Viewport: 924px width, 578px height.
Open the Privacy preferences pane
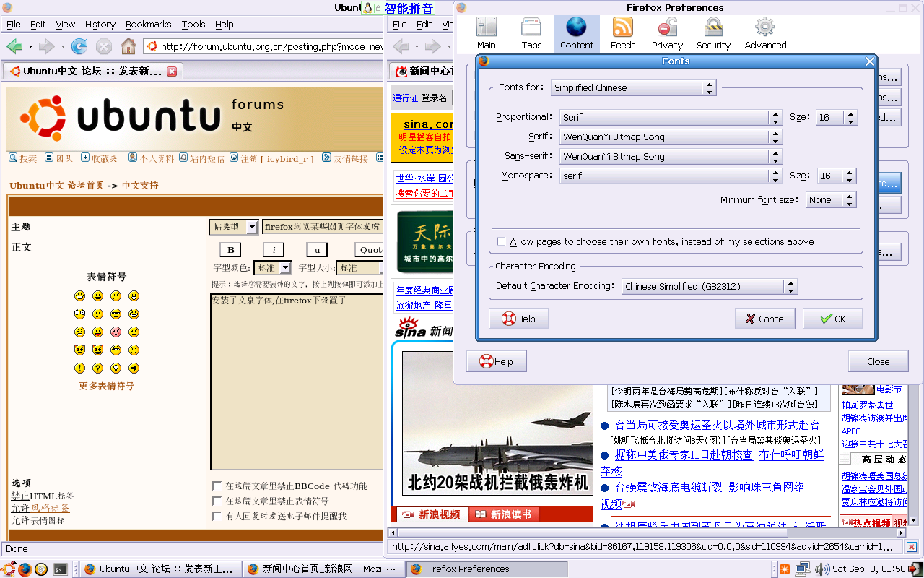click(x=667, y=34)
